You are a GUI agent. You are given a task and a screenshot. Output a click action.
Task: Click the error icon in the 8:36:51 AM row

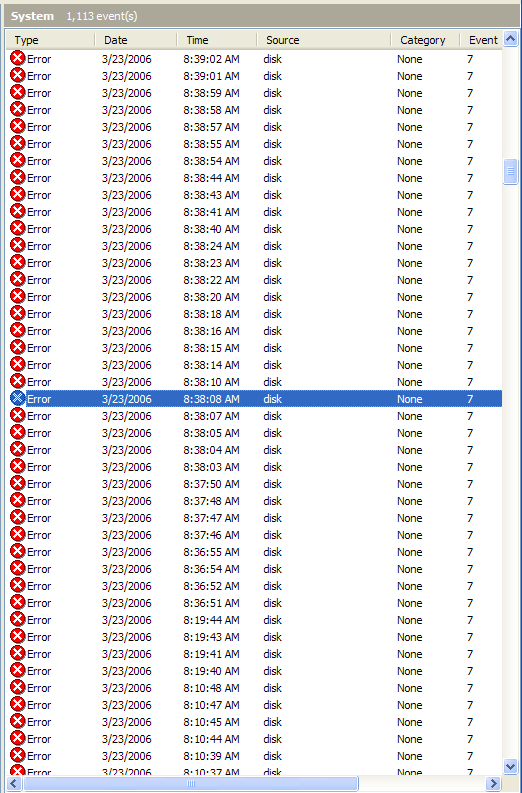coord(18,602)
